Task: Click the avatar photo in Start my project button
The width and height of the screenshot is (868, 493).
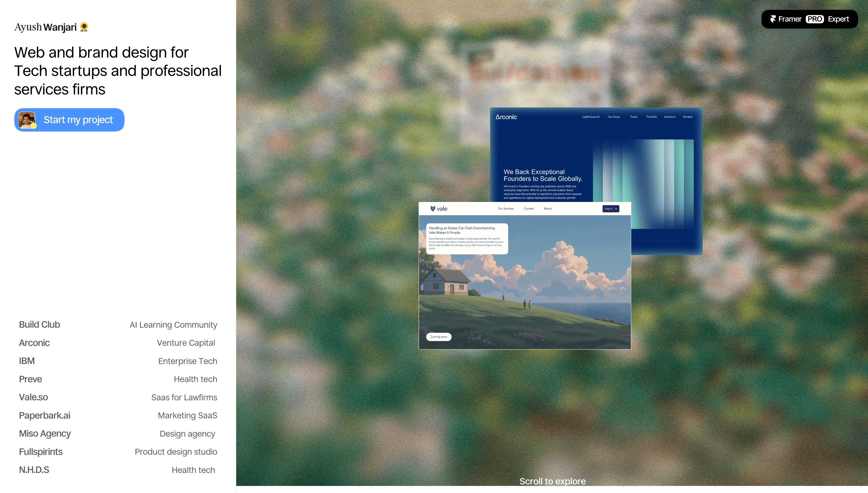Action: pos(27,120)
